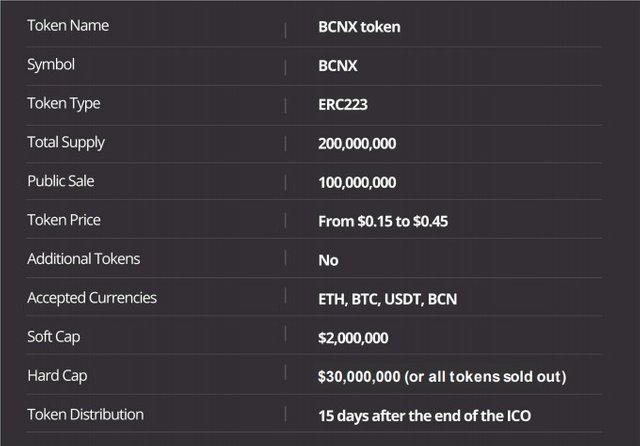
Task: Select the $2,000,000 soft cap value
Action: point(353,338)
